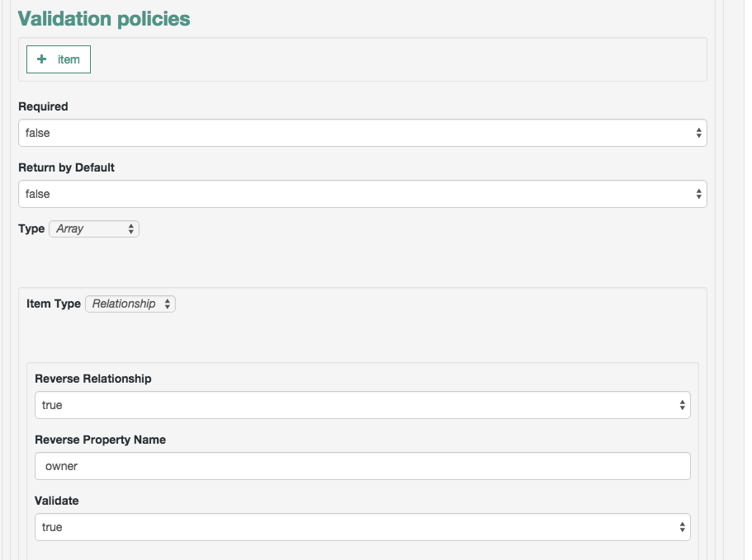Viewport: 752px width, 560px height.
Task: Click Return by Default select arrows
Action: (699, 194)
